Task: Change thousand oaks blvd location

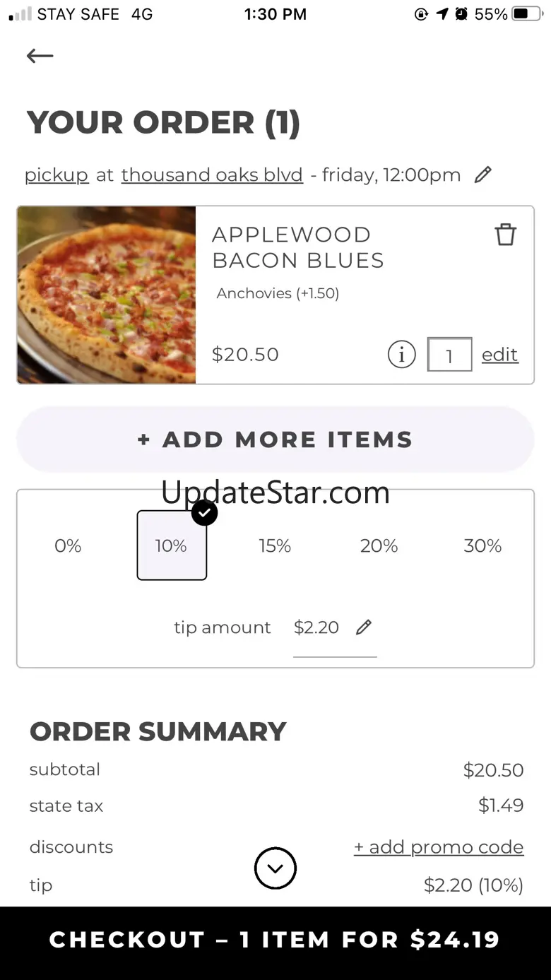Action: tap(212, 175)
